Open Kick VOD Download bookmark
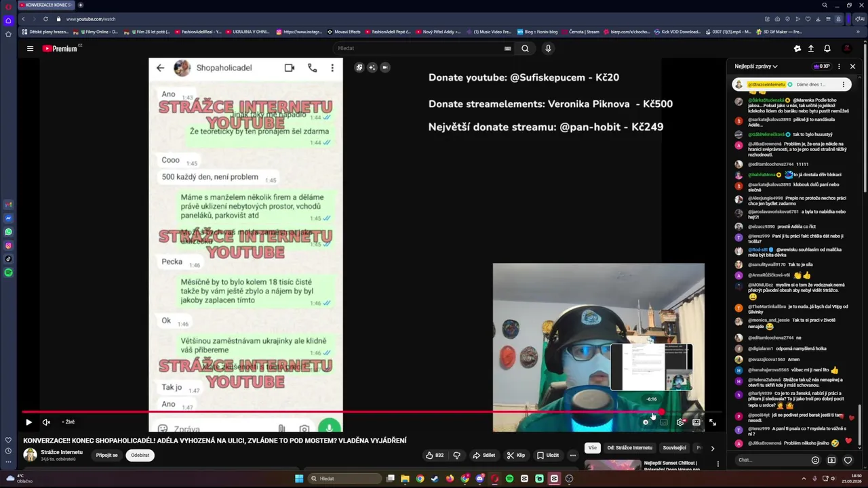 [677, 32]
